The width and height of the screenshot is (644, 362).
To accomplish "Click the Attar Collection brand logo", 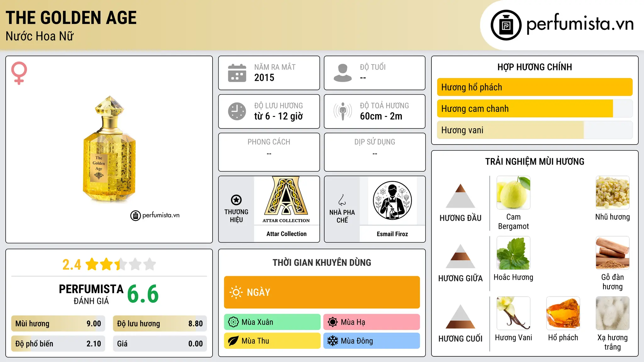I will 286,200.
